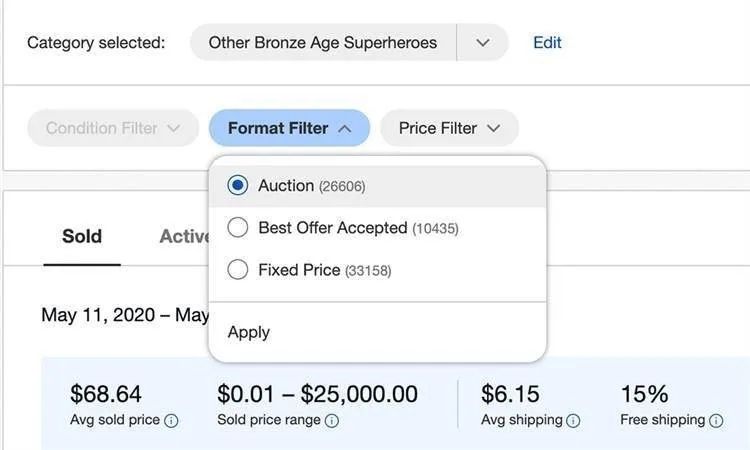Open the Condition Filter dropdown
This screenshot has height=450, width=750.
point(113,128)
